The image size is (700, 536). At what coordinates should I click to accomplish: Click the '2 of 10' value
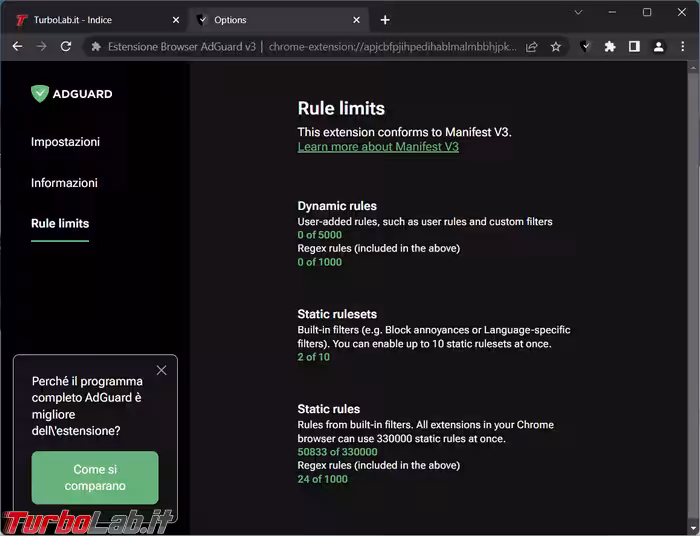(313, 357)
